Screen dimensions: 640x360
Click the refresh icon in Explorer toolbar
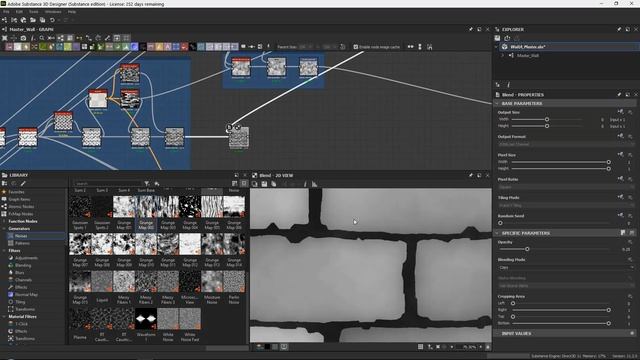click(x=507, y=38)
